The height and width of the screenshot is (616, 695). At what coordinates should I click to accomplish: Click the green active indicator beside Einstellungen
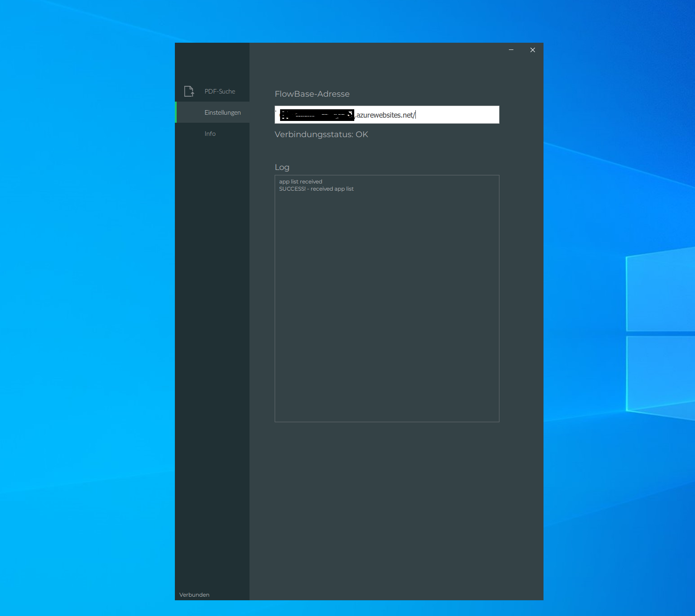[x=176, y=112]
